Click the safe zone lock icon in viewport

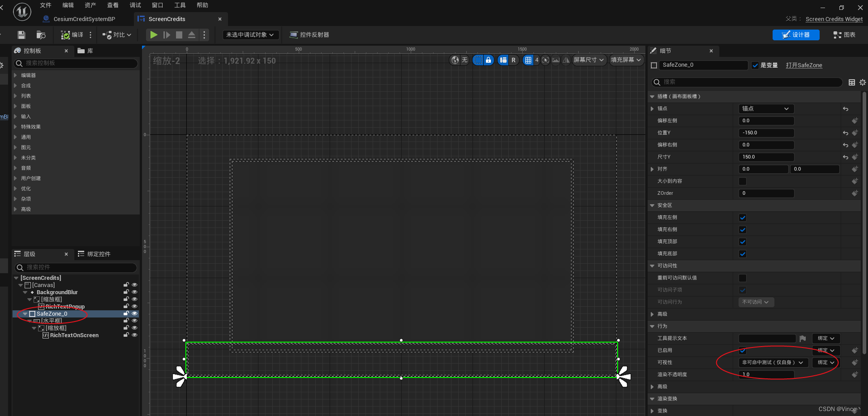click(488, 60)
